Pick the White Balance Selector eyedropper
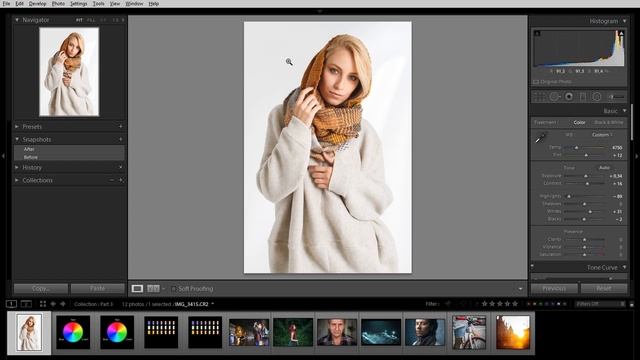Image resolution: width=640 pixels, height=360 pixels. coord(540,138)
